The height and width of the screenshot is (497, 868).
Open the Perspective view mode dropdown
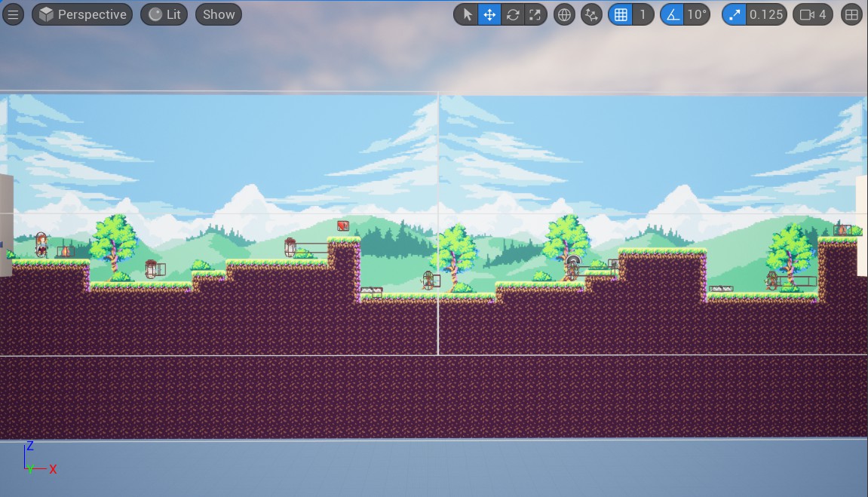tap(82, 14)
